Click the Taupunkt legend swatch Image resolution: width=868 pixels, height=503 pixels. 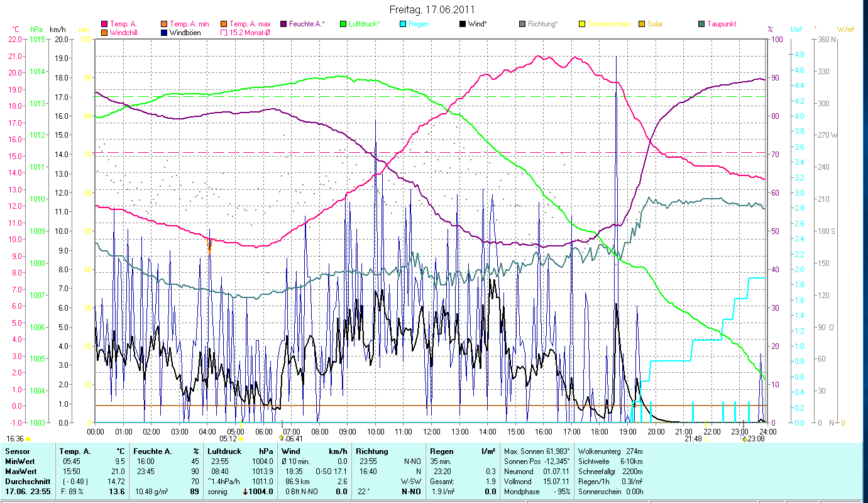(x=701, y=24)
